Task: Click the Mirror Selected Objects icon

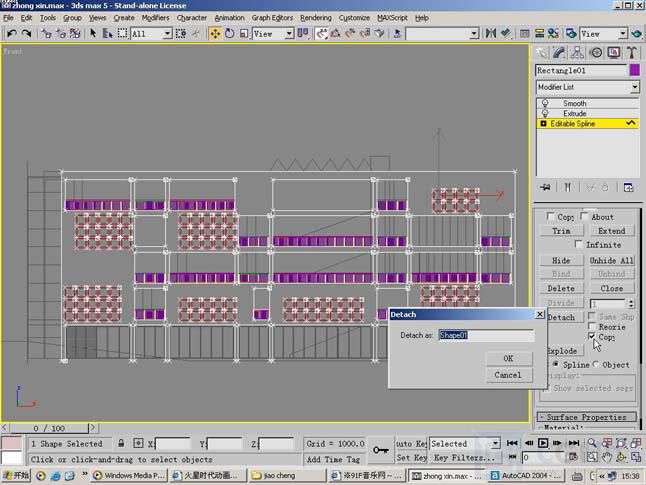Action: [490, 33]
